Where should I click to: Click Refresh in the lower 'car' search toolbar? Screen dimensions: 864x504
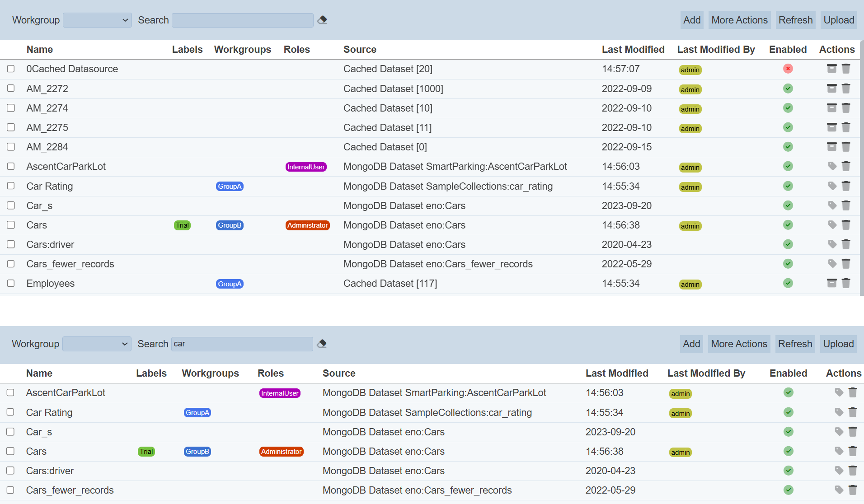(x=795, y=344)
